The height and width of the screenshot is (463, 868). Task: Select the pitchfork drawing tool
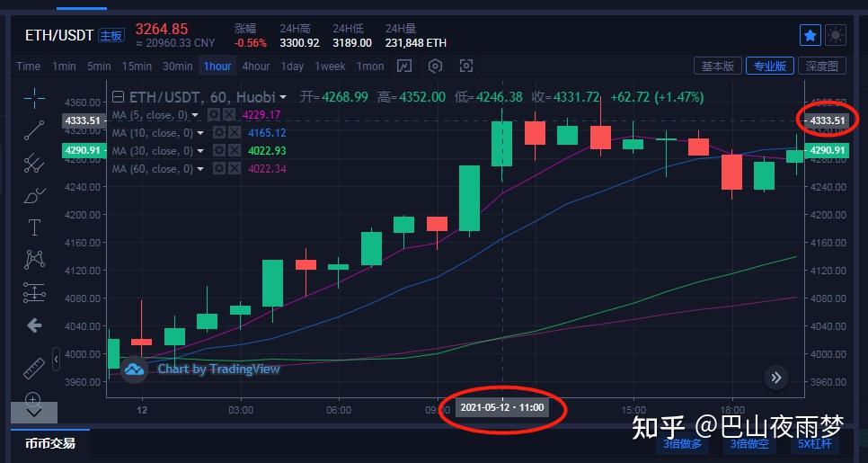34,162
